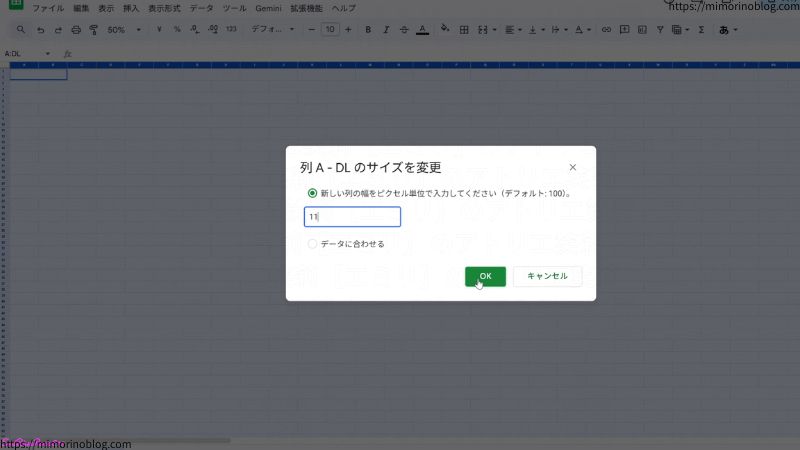The image size is (800, 450).
Task: Click the merge cells icon
Action: pyautogui.click(x=483, y=30)
